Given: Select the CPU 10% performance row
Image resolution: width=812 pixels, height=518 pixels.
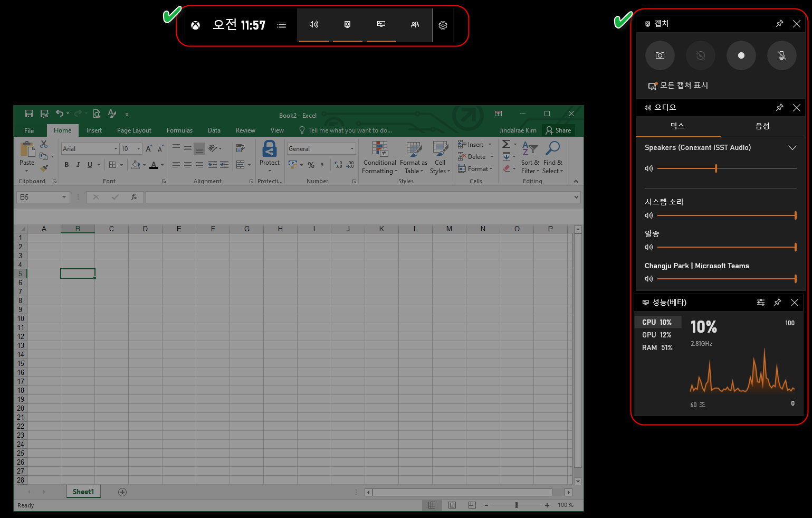Looking at the screenshot, I should click(657, 322).
